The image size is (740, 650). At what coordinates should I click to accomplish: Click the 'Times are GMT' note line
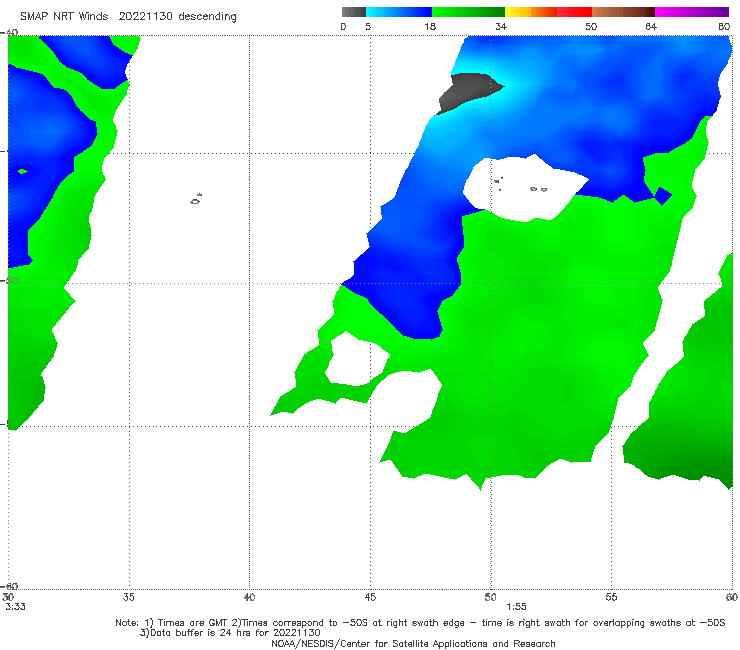pos(420,623)
